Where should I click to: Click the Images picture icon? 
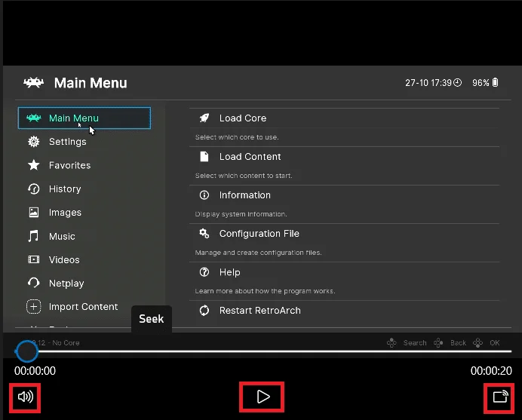34,213
